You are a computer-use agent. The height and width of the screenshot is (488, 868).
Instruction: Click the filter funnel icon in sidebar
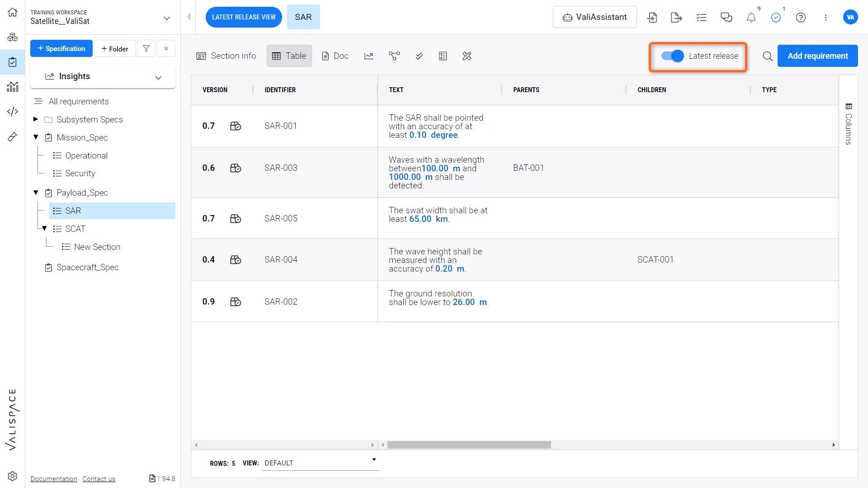(x=146, y=48)
